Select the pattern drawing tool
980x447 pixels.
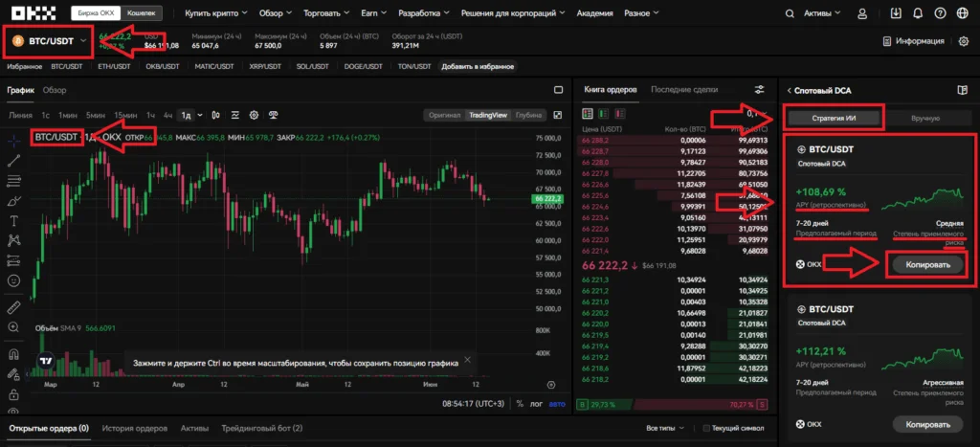(13, 240)
